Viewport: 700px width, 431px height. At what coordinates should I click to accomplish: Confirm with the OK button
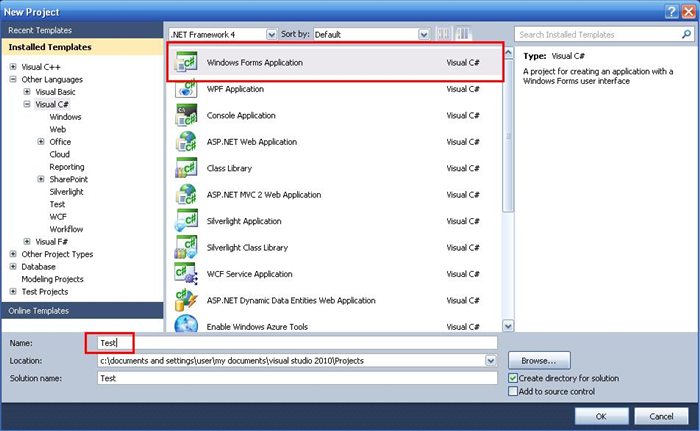click(601, 416)
